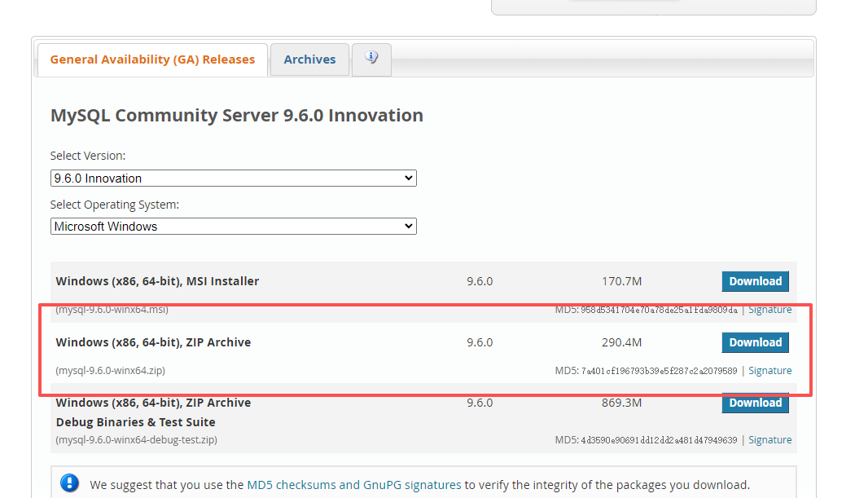Download the 290.4M ZIP Archive
This screenshot has width=868, height=498.
pyautogui.click(x=755, y=342)
